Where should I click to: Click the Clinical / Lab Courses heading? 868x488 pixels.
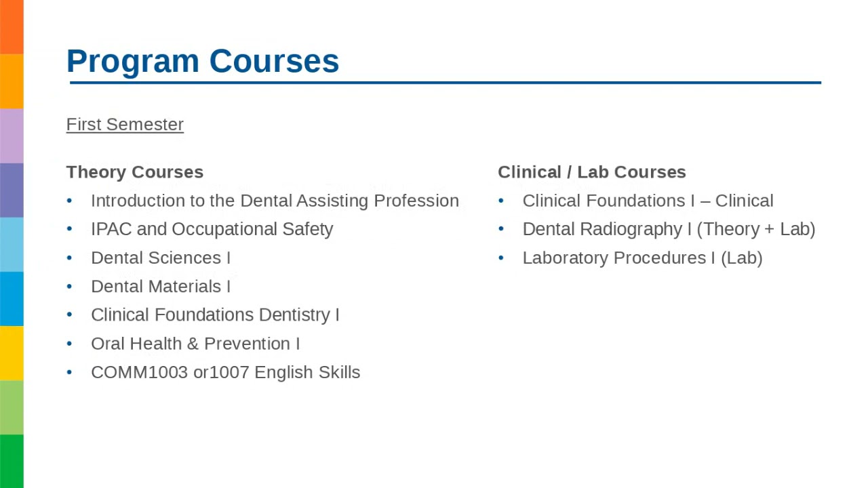[592, 172]
